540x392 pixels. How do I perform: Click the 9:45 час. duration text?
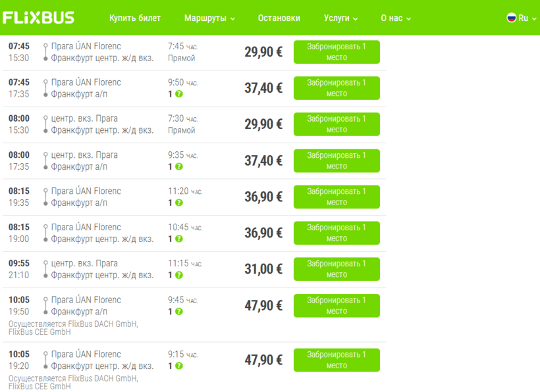click(183, 300)
